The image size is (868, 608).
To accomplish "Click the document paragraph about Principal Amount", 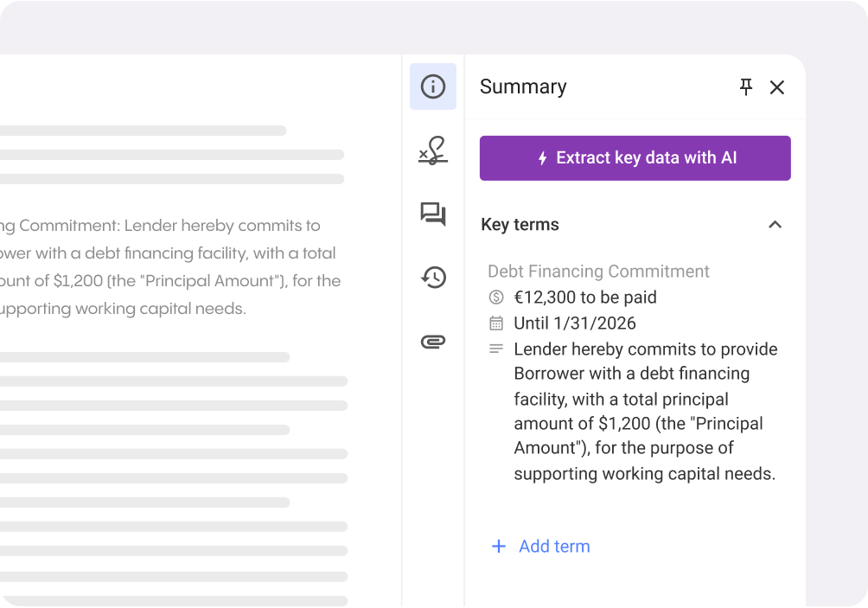I will click(169, 267).
